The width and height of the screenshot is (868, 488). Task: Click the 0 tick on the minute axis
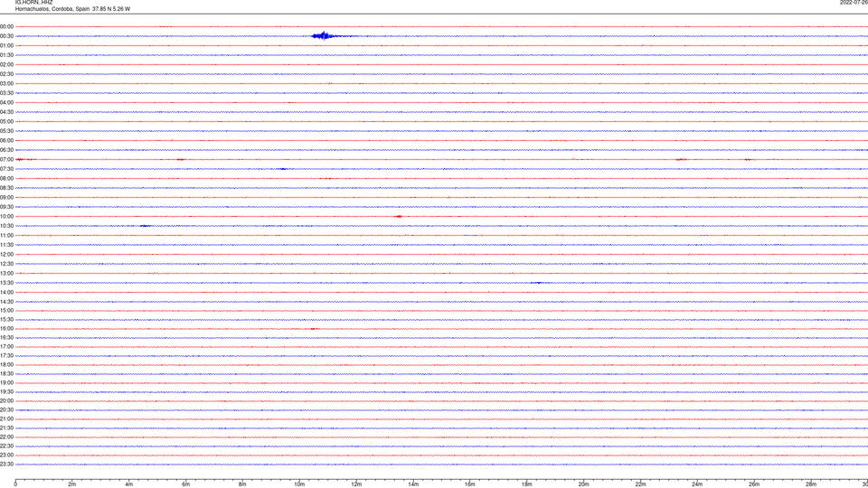click(15, 484)
